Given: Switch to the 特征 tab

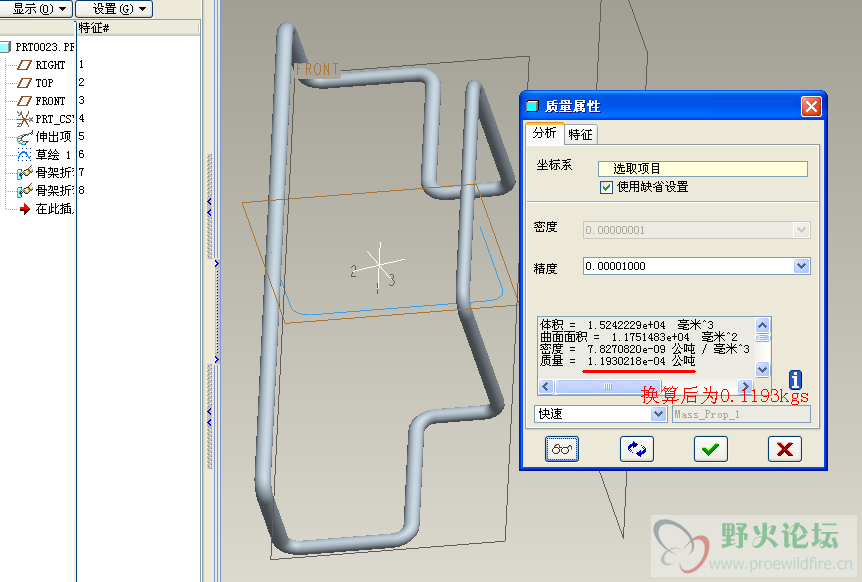Looking at the screenshot, I should pos(581,135).
